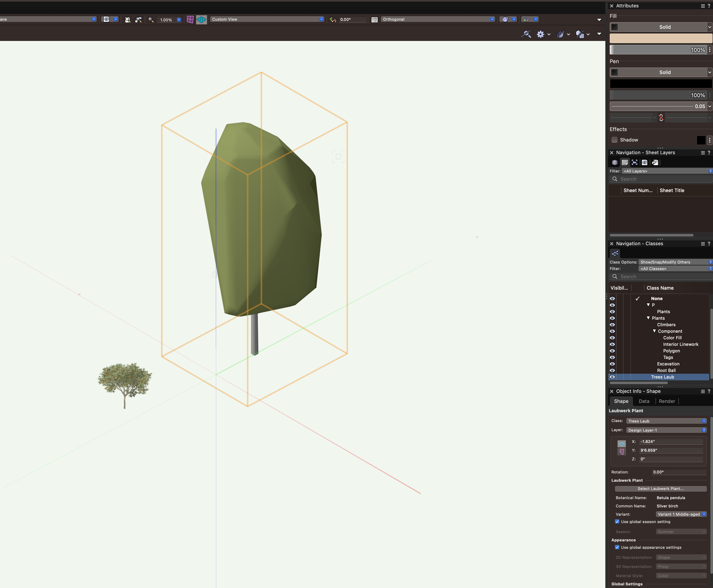Hide the Root Ball class with its eye toggle
The height and width of the screenshot is (588, 713).
(x=613, y=370)
